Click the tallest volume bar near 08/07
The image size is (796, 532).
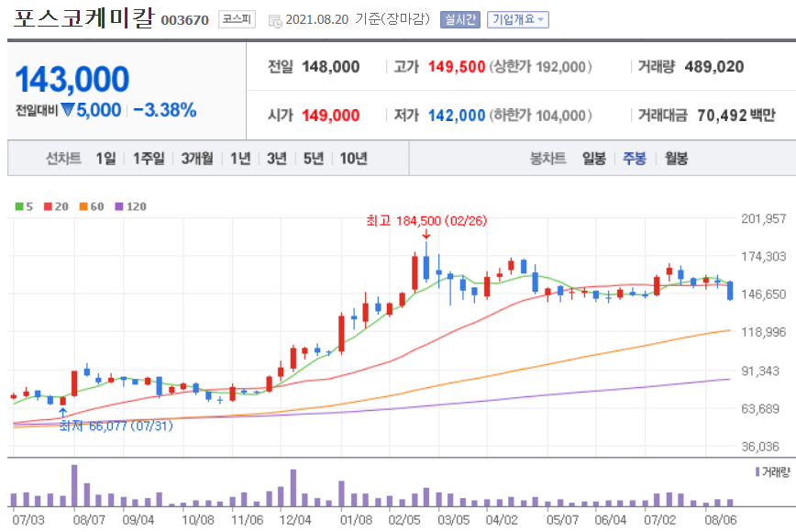click(x=74, y=486)
